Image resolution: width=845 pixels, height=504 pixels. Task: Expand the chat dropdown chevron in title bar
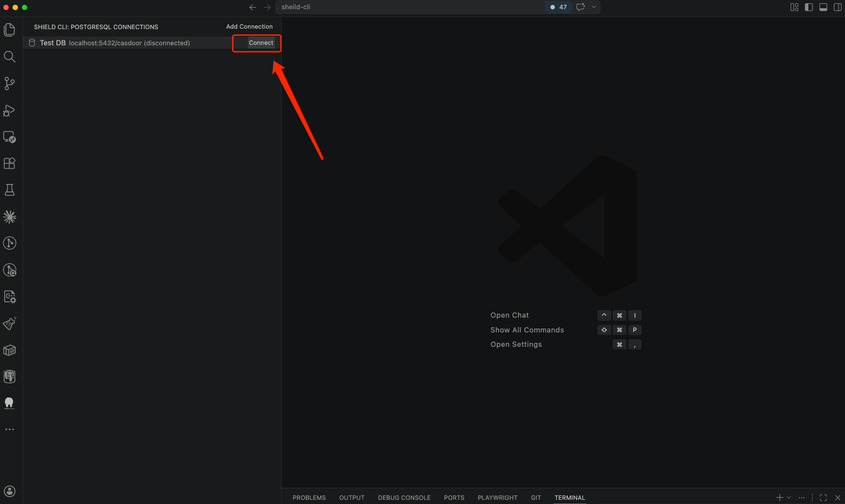coord(594,7)
